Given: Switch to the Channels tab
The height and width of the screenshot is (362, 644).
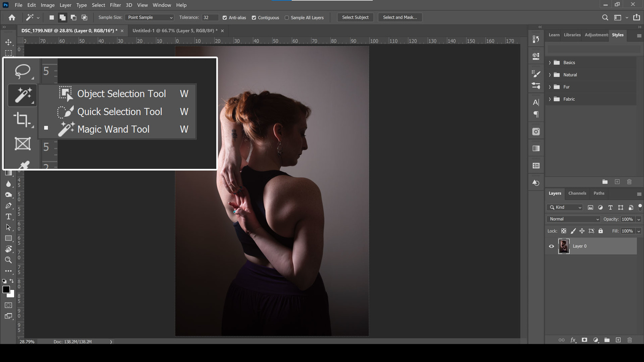Looking at the screenshot, I should point(577,193).
